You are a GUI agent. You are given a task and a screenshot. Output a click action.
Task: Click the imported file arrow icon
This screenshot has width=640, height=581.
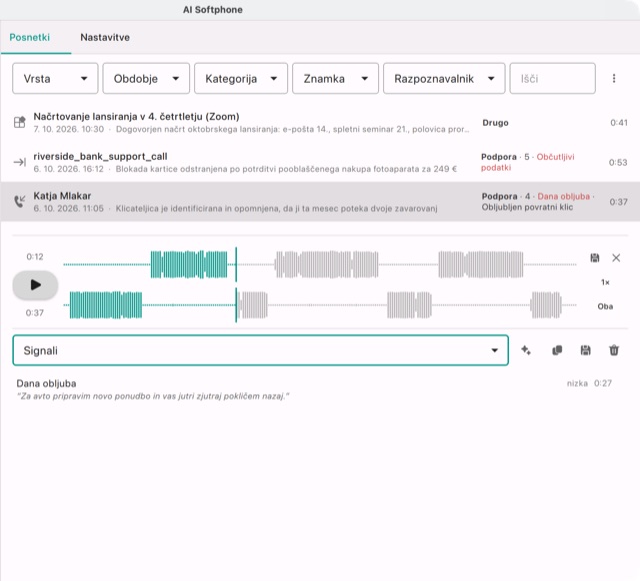(20, 162)
